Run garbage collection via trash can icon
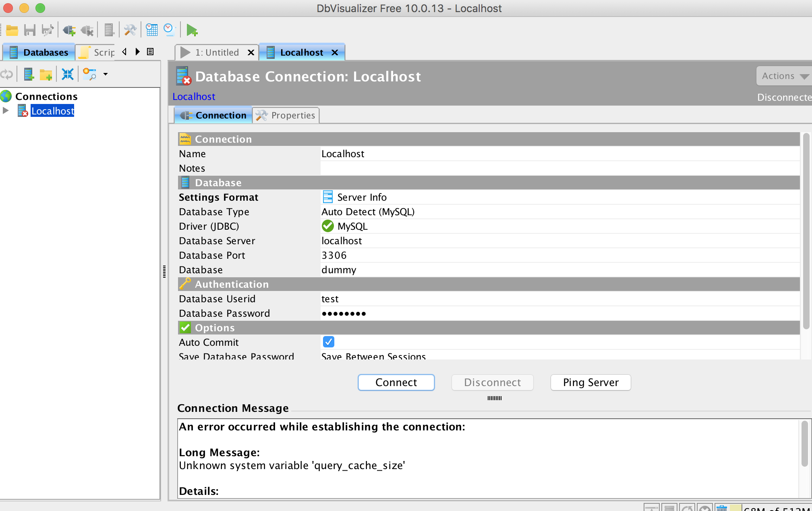 (x=722, y=508)
